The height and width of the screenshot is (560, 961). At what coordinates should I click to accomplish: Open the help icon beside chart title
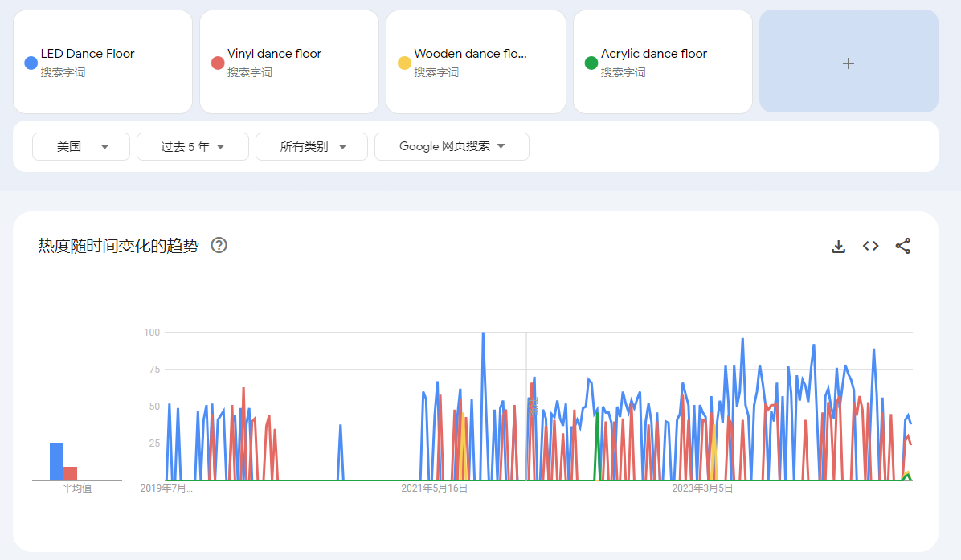point(219,246)
